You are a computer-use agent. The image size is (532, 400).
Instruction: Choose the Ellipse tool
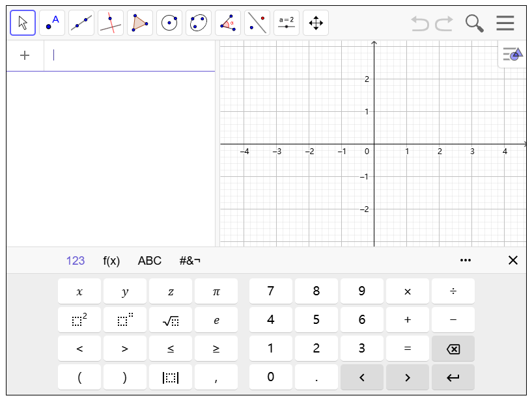coord(199,23)
